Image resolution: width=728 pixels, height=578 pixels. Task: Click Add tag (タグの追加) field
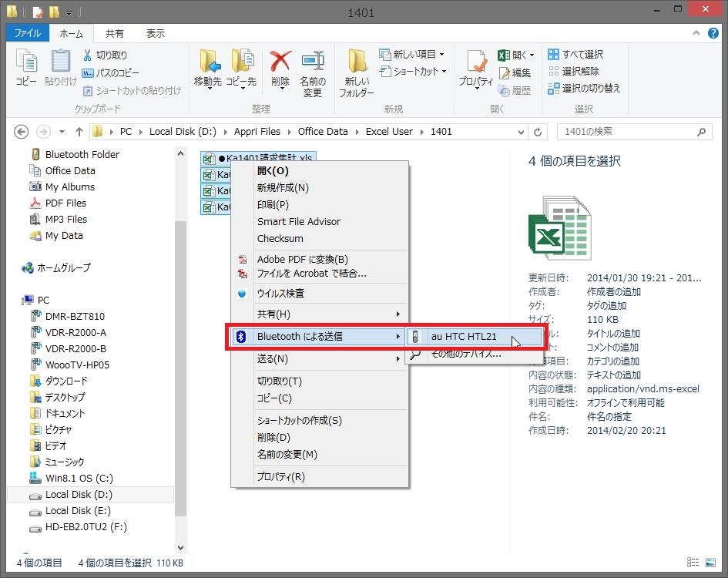coord(606,306)
